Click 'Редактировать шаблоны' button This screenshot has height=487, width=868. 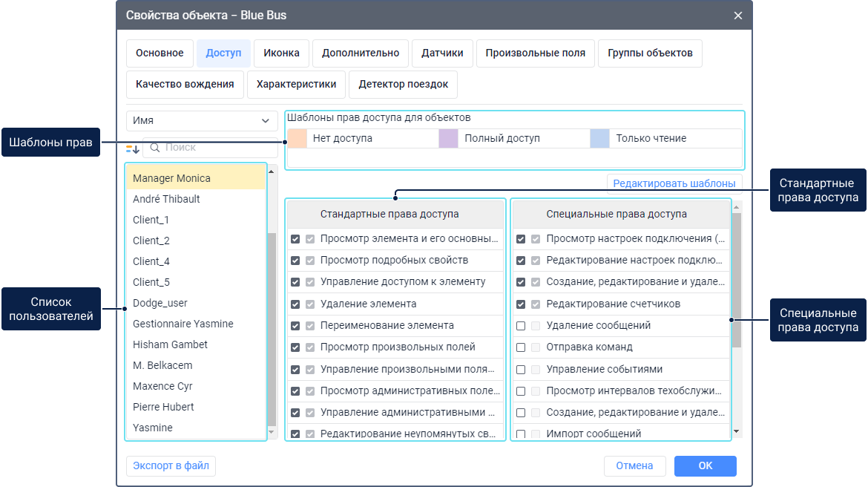pyautogui.click(x=674, y=183)
